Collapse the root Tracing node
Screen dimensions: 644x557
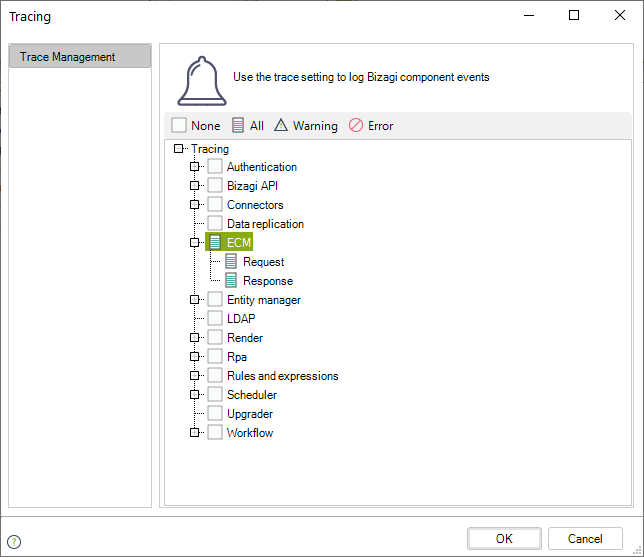click(178, 148)
